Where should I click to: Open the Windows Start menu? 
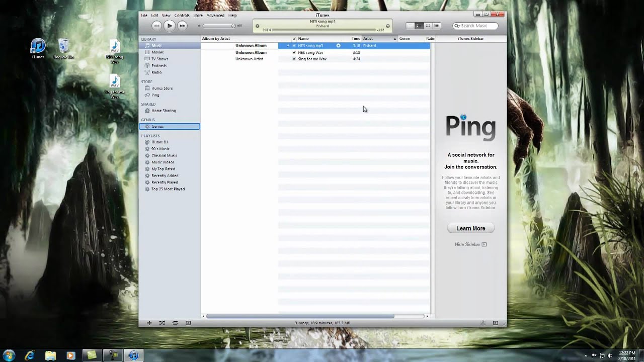[9, 355]
